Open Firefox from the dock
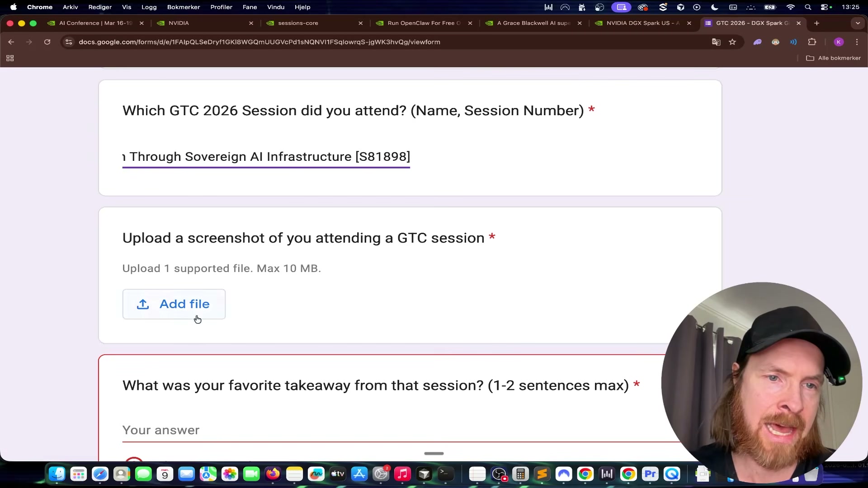The width and height of the screenshot is (868, 488). [273, 474]
